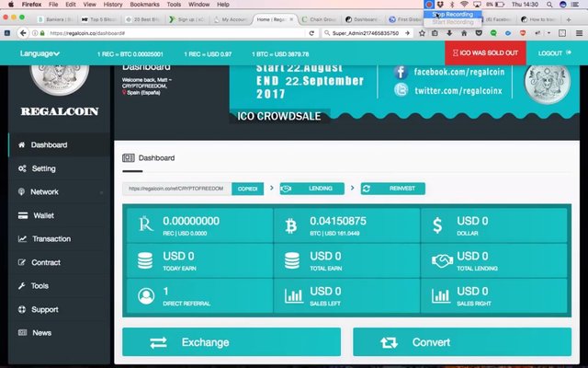The image size is (588, 368).
Task: Click the Today Earn coins icon
Action: pyautogui.click(x=145, y=260)
